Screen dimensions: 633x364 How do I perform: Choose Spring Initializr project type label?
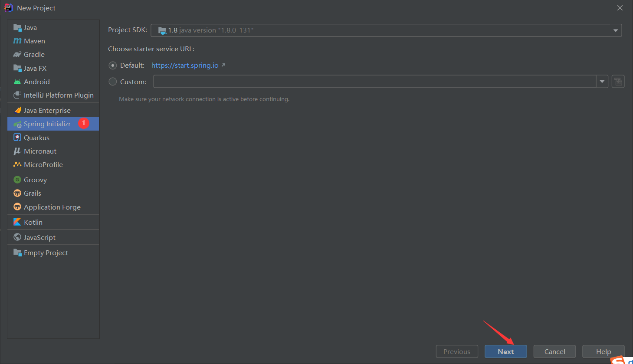47,124
